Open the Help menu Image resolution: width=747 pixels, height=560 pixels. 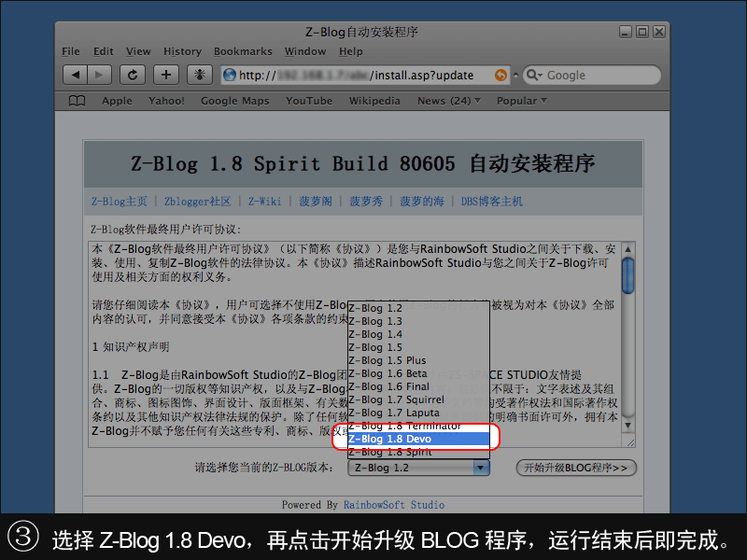(x=351, y=51)
